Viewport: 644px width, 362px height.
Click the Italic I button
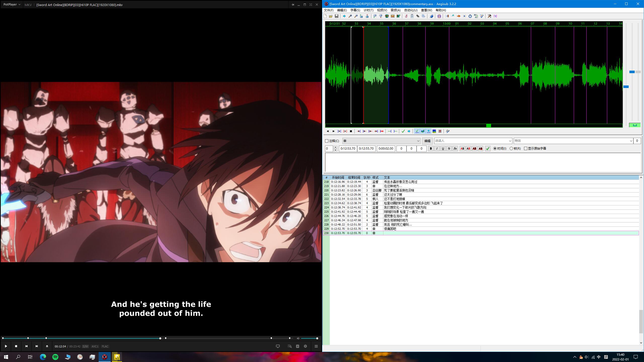point(437,149)
